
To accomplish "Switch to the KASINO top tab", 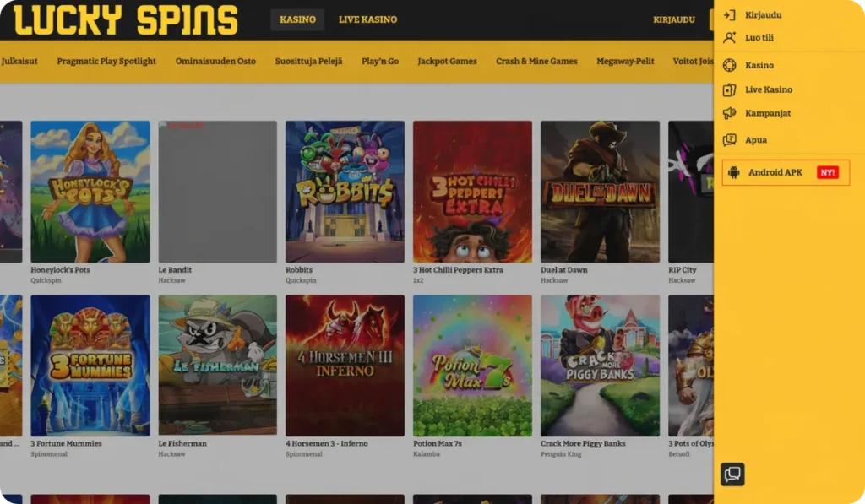I will coord(297,19).
